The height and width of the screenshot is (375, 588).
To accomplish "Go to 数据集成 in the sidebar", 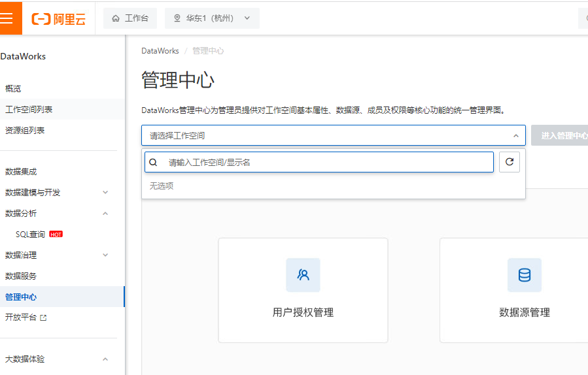I will coord(21,172).
